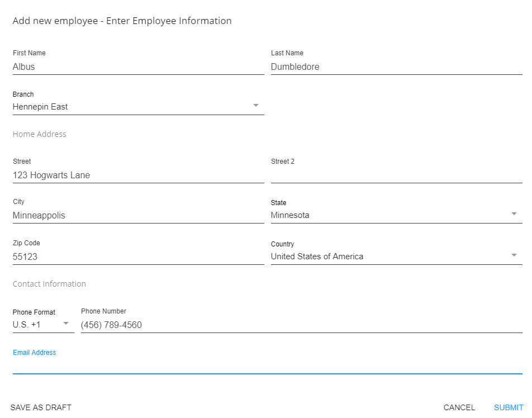The image size is (532, 418).
Task: Expand the Phone Format dropdown arrow
Action: click(x=66, y=324)
